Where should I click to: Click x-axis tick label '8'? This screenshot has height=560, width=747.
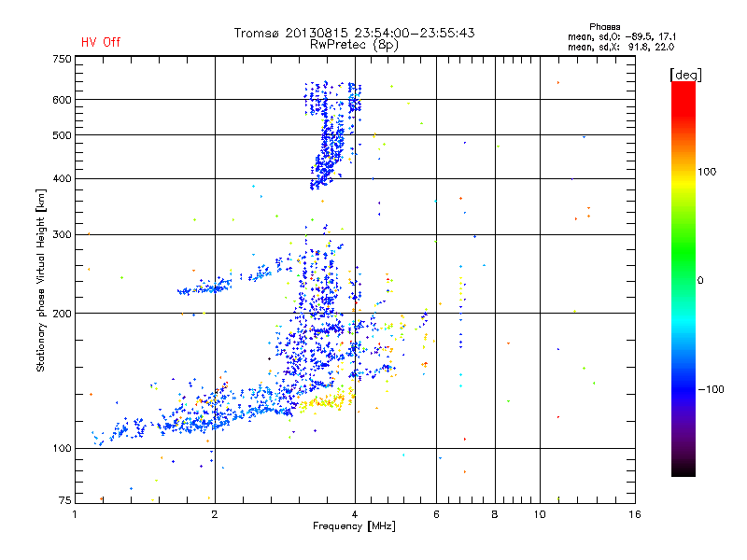coord(495,514)
